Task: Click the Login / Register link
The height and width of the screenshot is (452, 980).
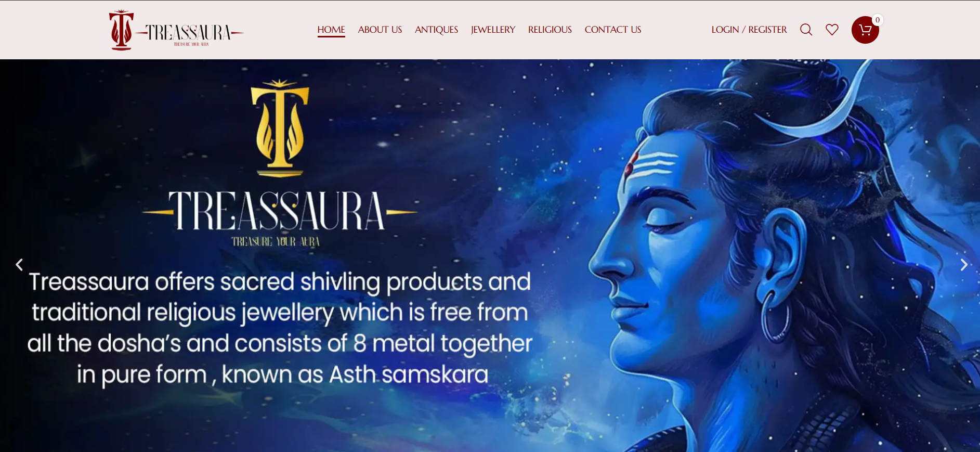Action: pyautogui.click(x=749, y=30)
